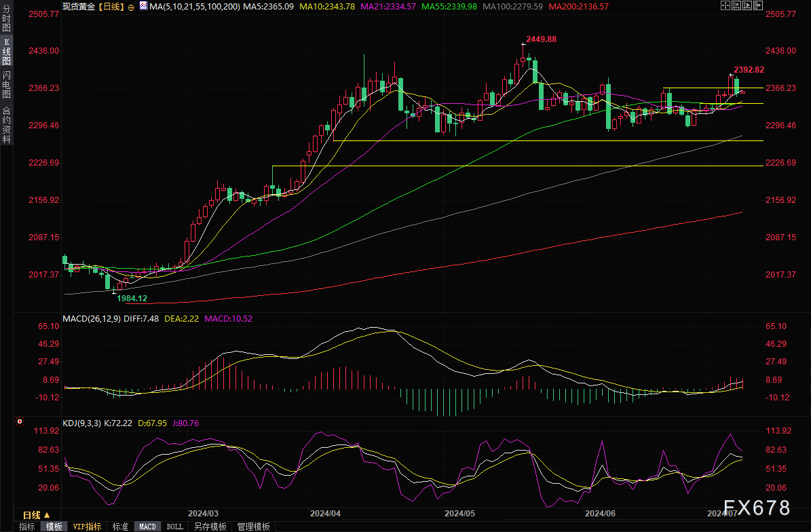Click the 另存模板 button
The image size is (811, 532).
click(x=210, y=527)
